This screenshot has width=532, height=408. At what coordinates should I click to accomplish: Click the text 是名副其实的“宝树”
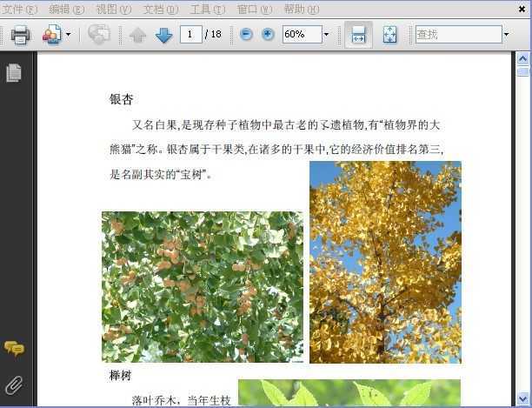(161, 175)
